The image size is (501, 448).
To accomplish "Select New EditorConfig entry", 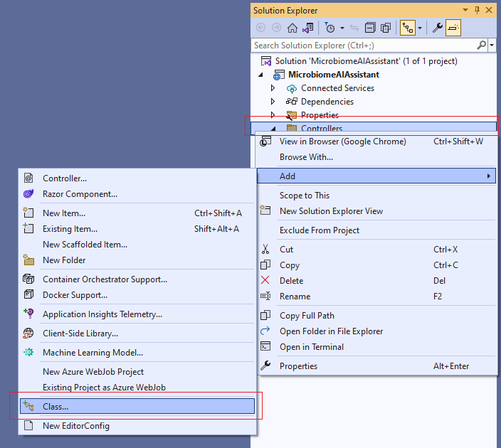I will (137, 426).
